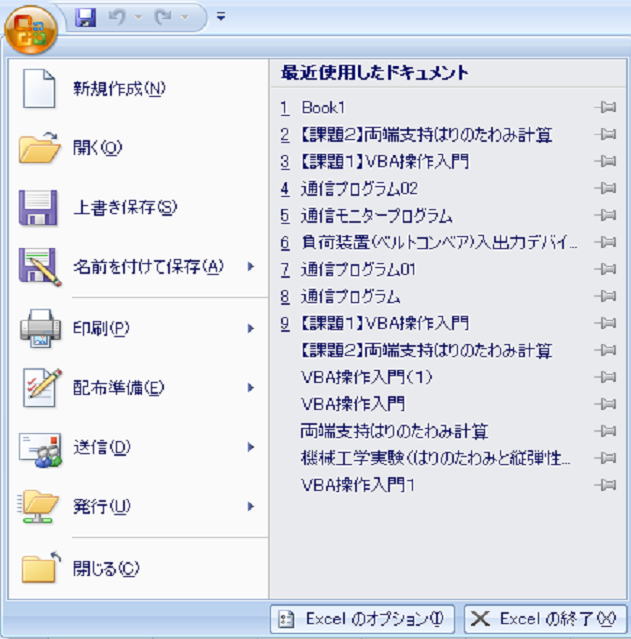631x639 pixels.
Task: Expand the 配布準備 submenu arrow
Action: point(251,388)
